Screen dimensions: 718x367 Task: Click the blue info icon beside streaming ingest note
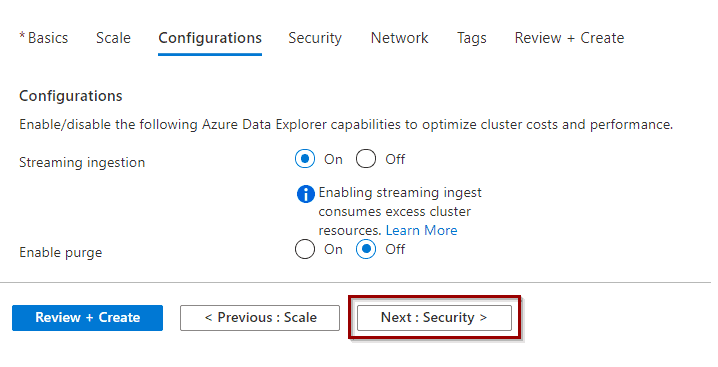(x=305, y=194)
